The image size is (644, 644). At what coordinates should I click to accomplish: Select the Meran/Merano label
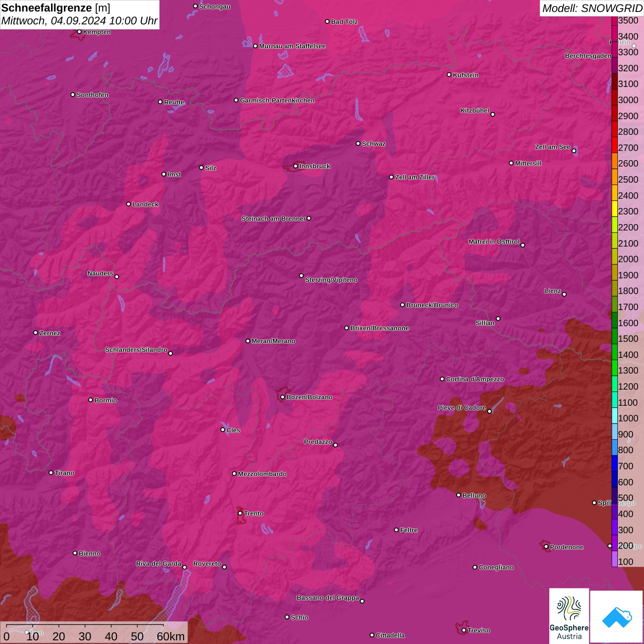pos(273,341)
